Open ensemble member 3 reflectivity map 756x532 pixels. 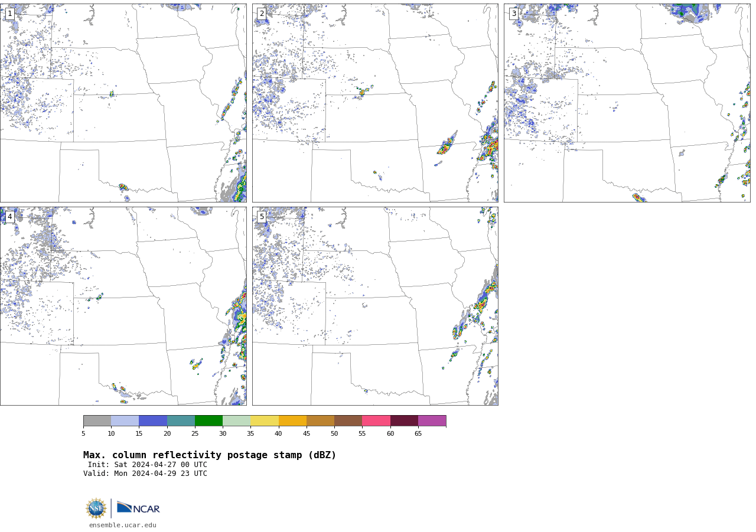627,103
